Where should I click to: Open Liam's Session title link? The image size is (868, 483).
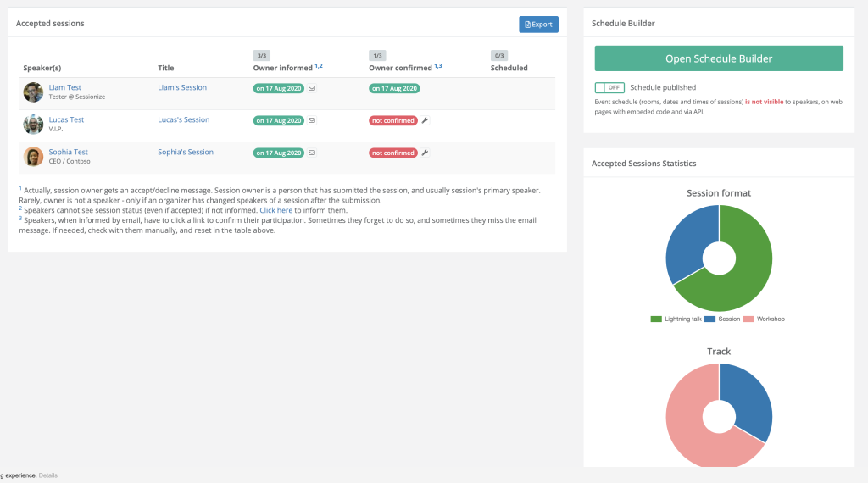(x=182, y=87)
